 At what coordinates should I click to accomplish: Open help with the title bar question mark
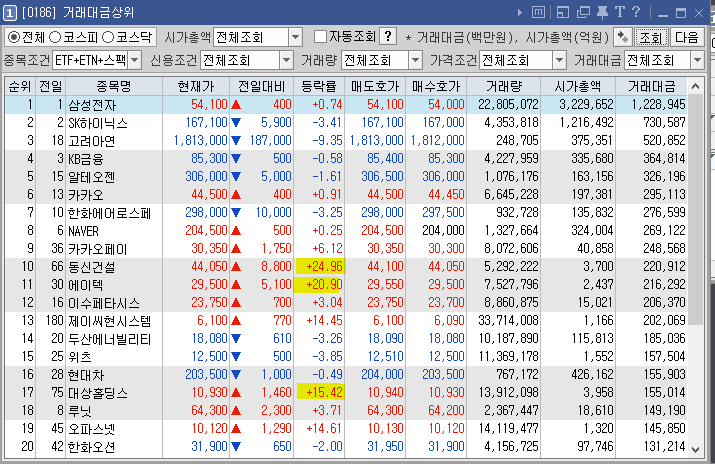(636, 12)
